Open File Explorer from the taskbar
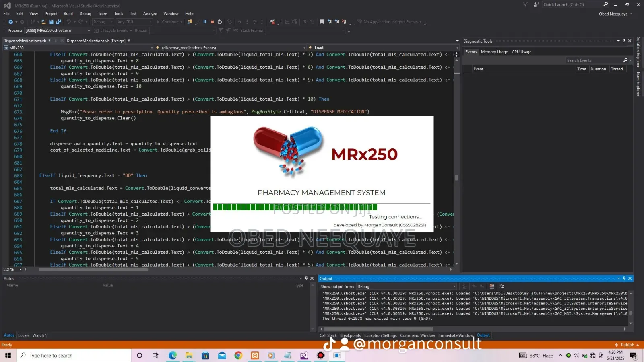This screenshot has width=644, height=362. pyautogui.click(x=189, y=355)
